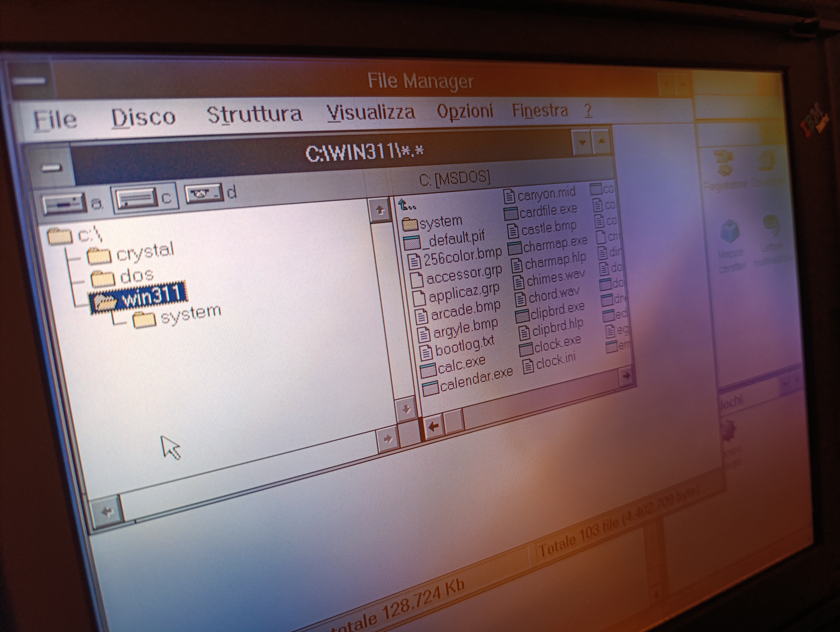The width and height of the screenshot is (840, 632).
Task: Select arcade.bmp file
Action: coord(458,313)
